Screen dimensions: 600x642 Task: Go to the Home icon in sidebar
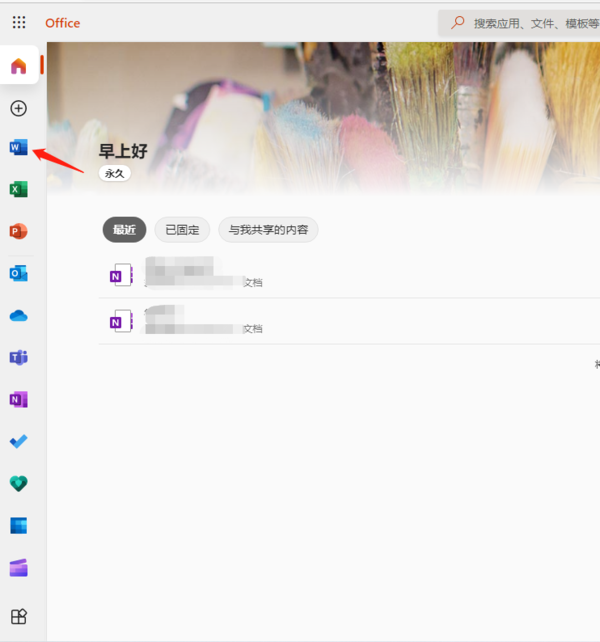18,66
